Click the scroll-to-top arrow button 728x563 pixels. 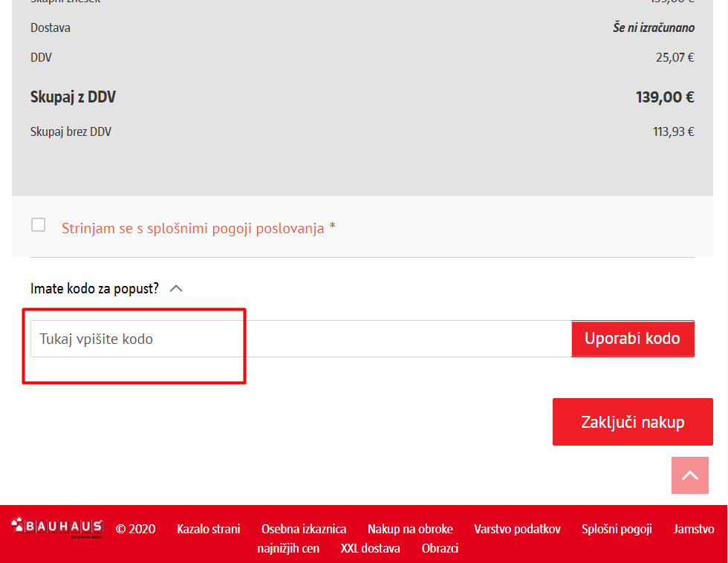point(690,475)
